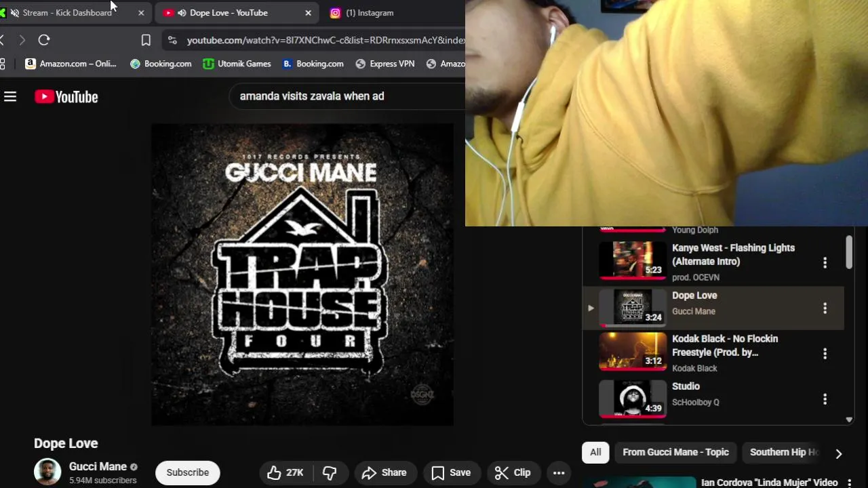Open the Gucci Mane channel name link
868x488 pixels.
(98, 466)
